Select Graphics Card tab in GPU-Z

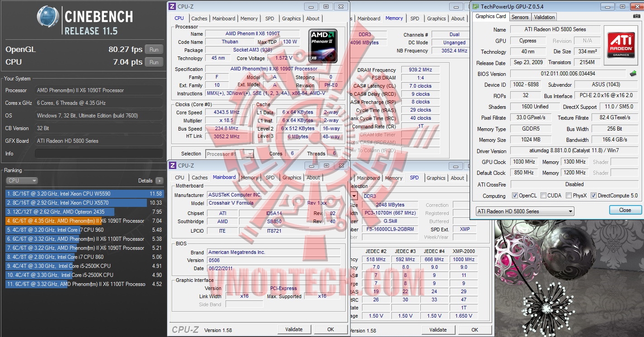pyautogui.click(x=491, y=16)
